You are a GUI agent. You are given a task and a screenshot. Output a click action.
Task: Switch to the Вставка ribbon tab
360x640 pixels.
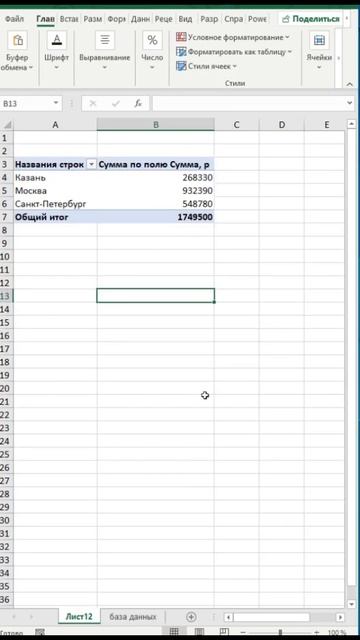tap(69, 19)
